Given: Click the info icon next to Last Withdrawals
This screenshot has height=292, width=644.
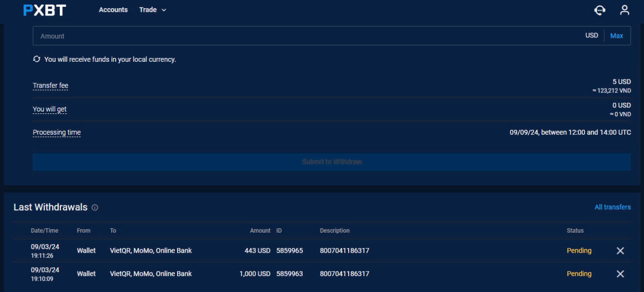Looking at the screenshot, I should (95, 207).
